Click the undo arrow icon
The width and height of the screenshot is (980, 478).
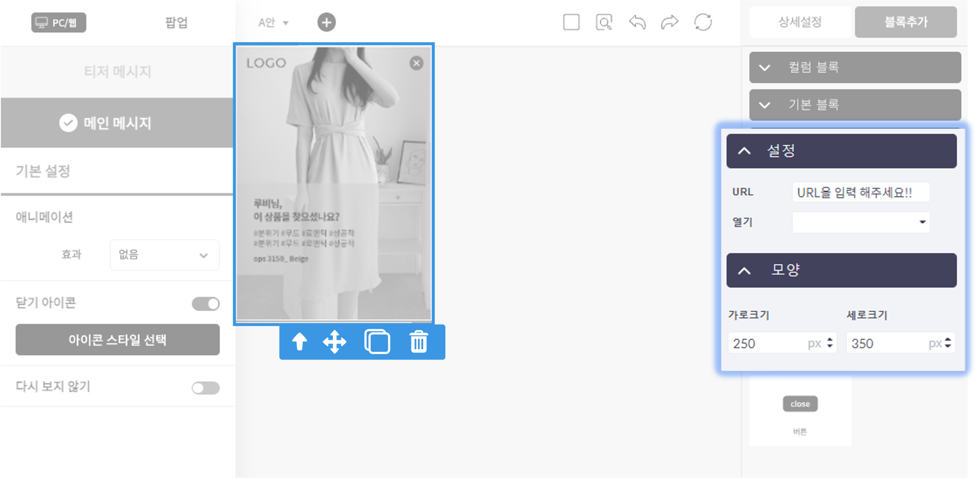(637, 22)
